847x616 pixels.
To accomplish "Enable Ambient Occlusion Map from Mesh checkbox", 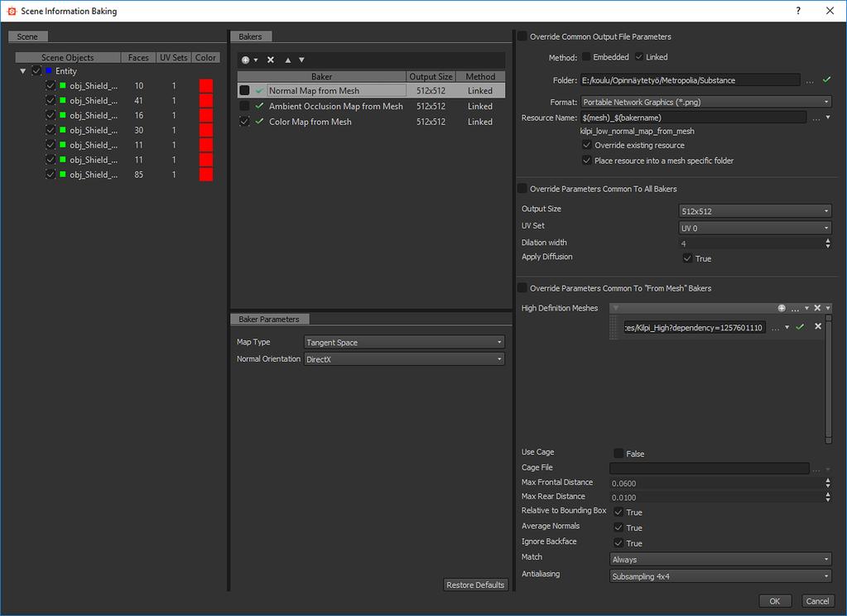I will [245, 106].
